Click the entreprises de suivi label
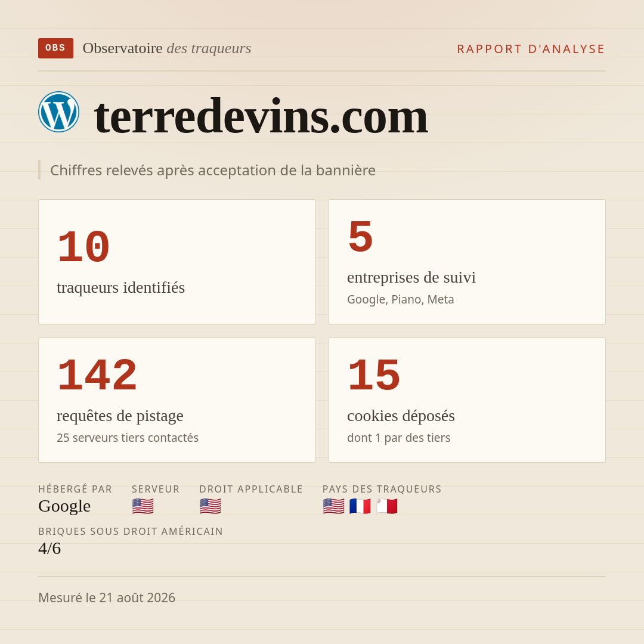644x644 pixels. [411, 278]
